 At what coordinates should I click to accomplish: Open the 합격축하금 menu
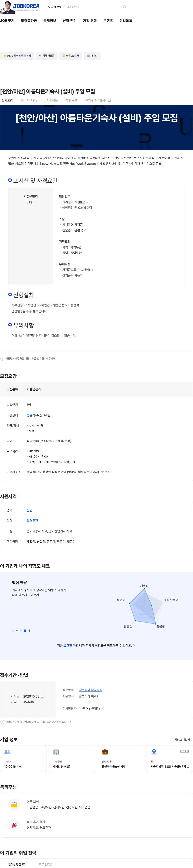29,21
